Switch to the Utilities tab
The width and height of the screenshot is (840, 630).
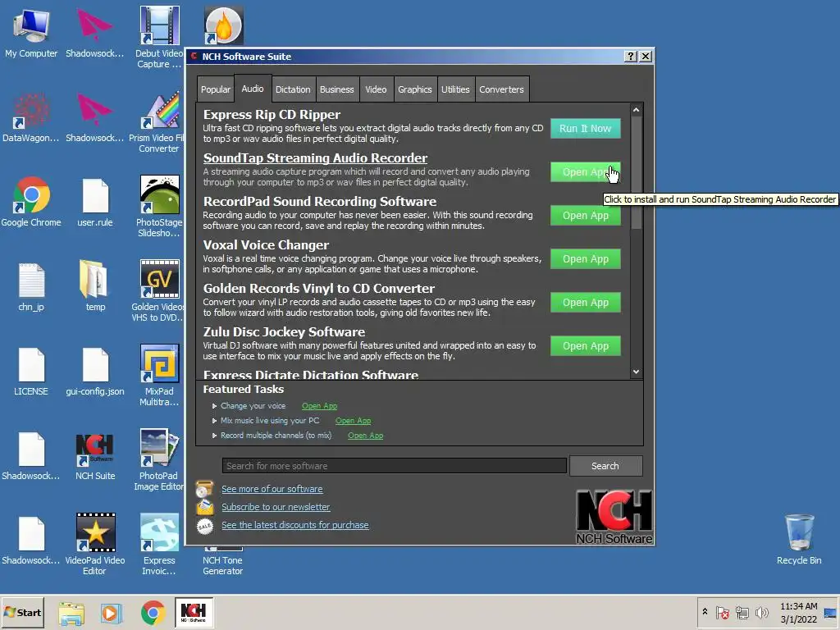(455, 89)
